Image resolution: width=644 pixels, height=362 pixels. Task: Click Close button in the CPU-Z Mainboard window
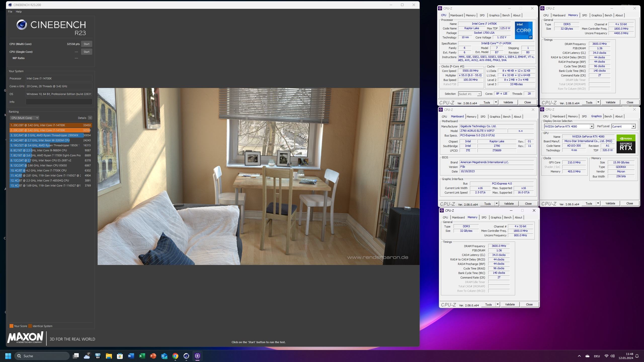coord(528,204)
